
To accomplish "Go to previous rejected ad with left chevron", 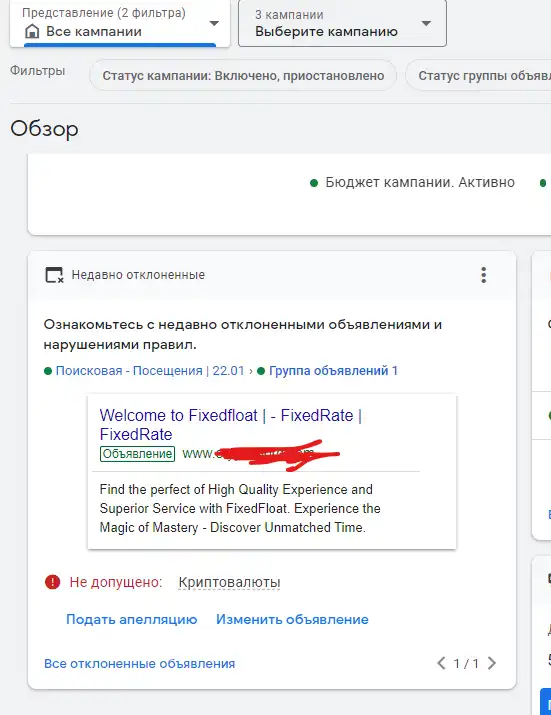I will (x=441, y=663).
